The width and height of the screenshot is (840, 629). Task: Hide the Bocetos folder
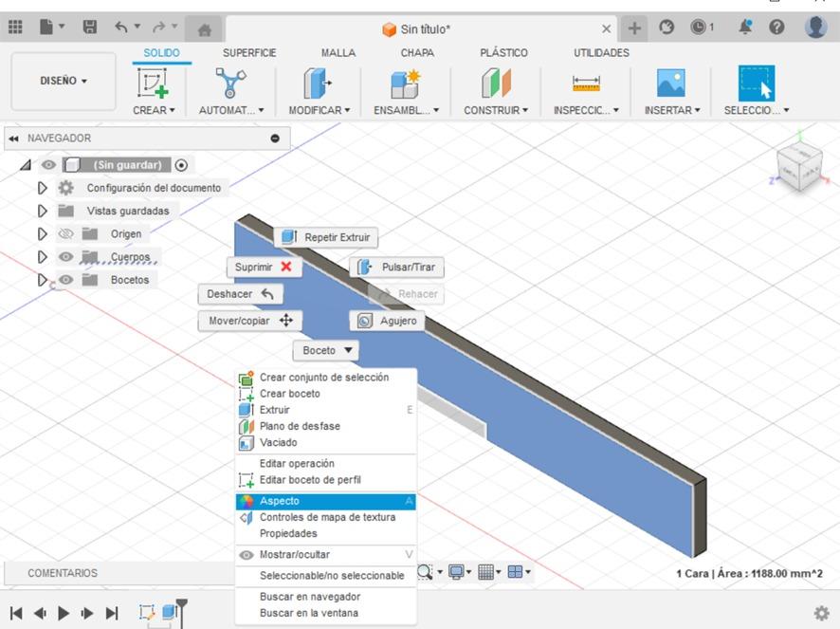tap(65, 280)
